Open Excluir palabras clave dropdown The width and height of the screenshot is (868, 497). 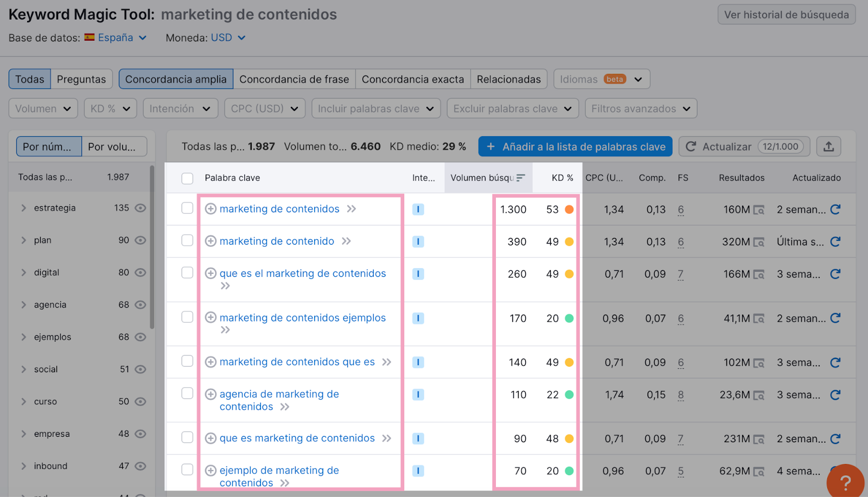pyautogui.click(x=513, y=109)
